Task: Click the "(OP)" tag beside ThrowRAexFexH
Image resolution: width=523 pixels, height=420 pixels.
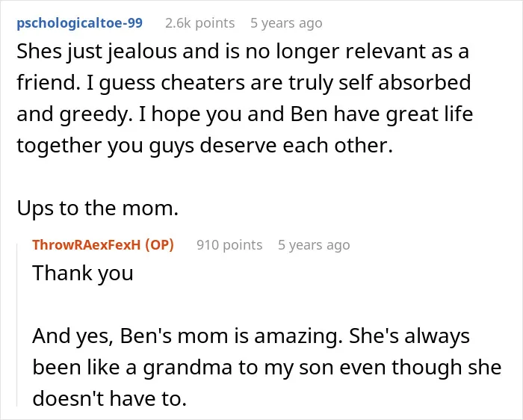Action: pos(159,244)
